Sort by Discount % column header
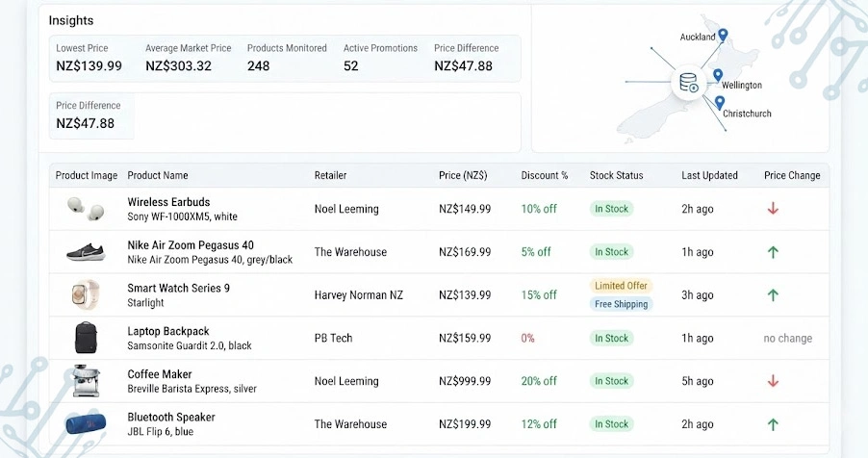Image resolution: width=868 pixels, height=458 pixels. coord(544,175)
